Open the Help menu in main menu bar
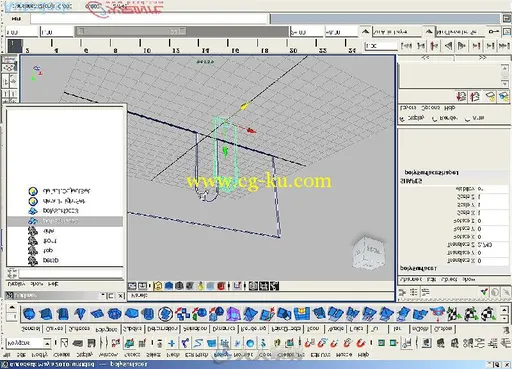 [x=363, y=355]
